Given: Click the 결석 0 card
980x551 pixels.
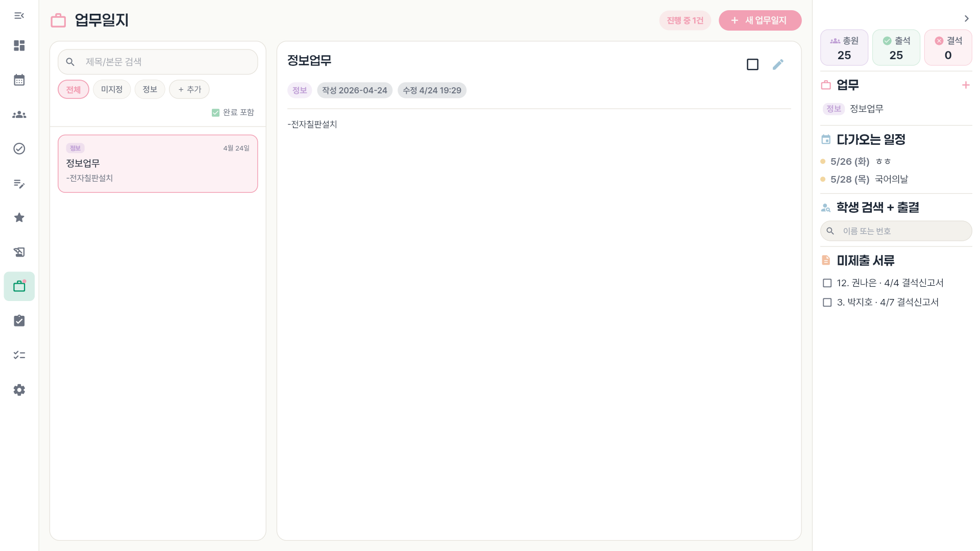Looking at the screenshot, I should click(x=948, y=47).
